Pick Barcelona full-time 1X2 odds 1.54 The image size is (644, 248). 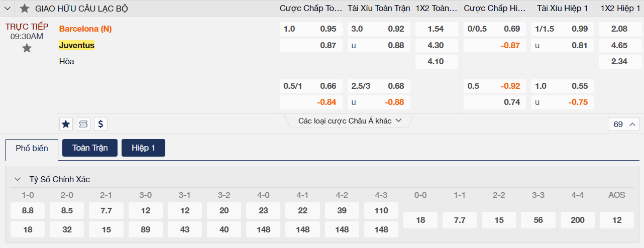point(436,29)
